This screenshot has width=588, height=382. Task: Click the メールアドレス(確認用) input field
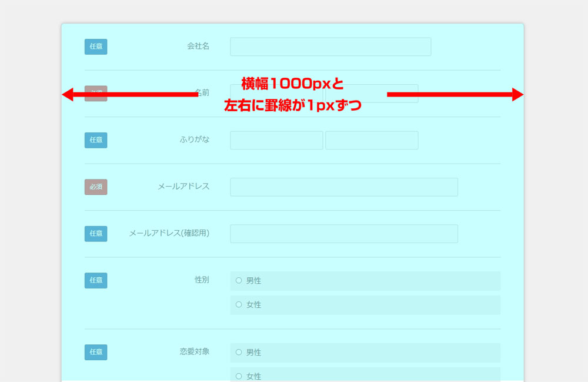point(344,234)
